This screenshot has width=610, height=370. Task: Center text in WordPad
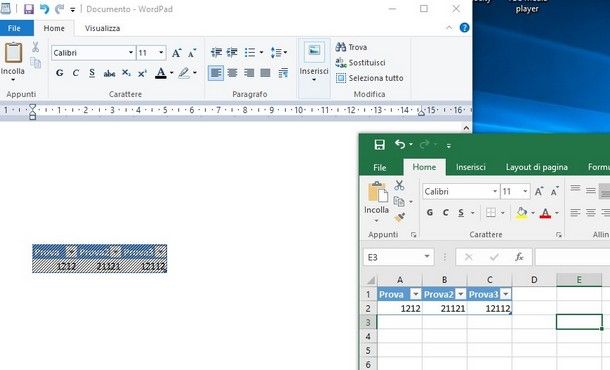[232, 73]
